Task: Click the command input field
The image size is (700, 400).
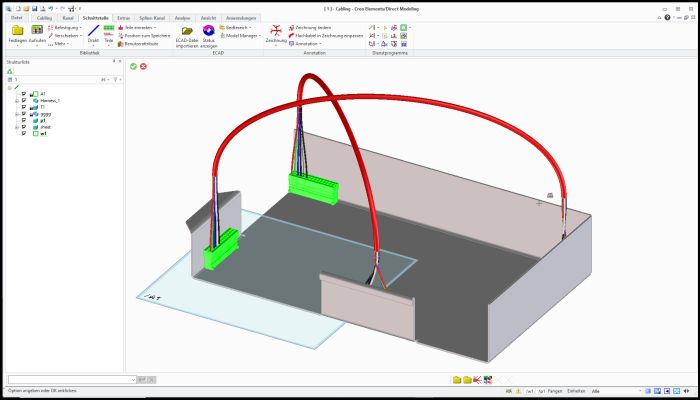Action: (x=70, y=379)
